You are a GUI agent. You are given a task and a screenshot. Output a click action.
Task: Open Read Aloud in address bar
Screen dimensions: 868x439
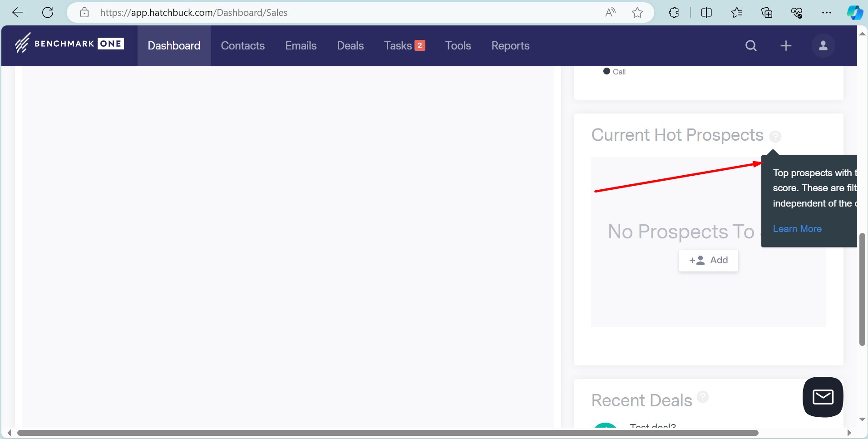tap(611, 13)
